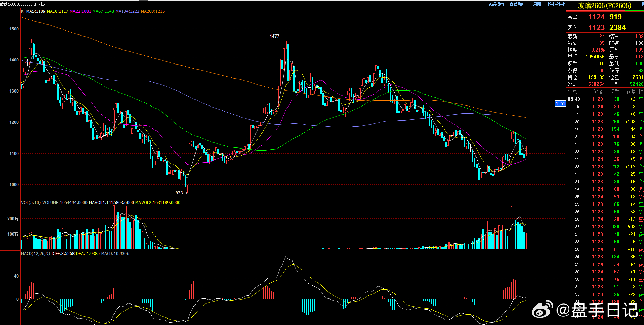Image resolution: width=644 pixels, height=325 pixels.
Task: Select the MA67:1148 indicator label
Action: click(103, 11)
